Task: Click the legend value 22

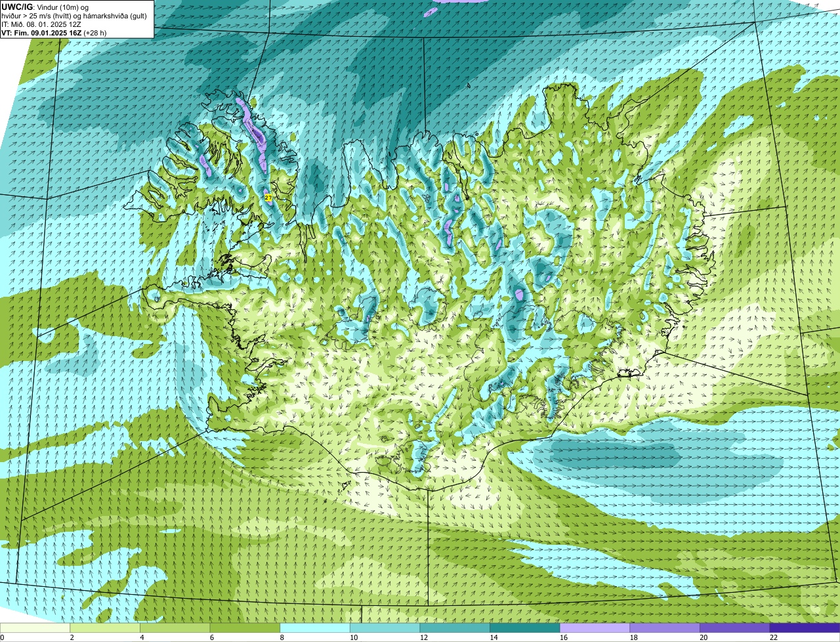Action: pos(774,637)
